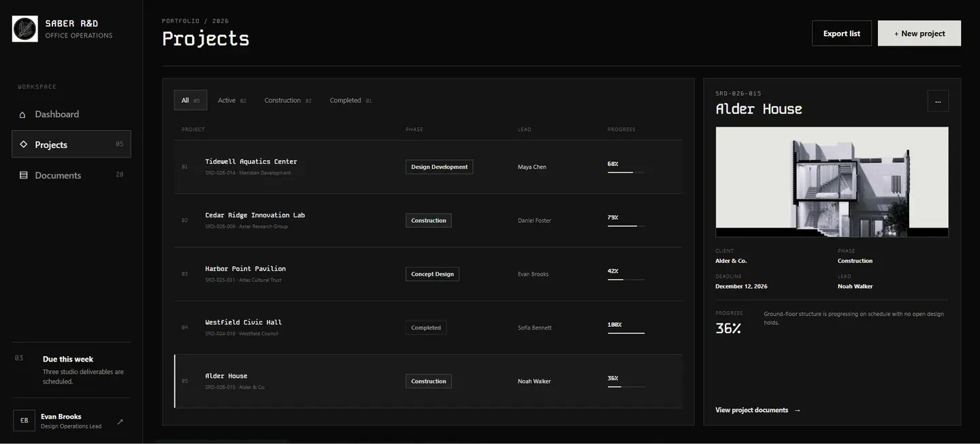Follow the View project documents link
Screen dimensions: 980x444
pos(757,410)
